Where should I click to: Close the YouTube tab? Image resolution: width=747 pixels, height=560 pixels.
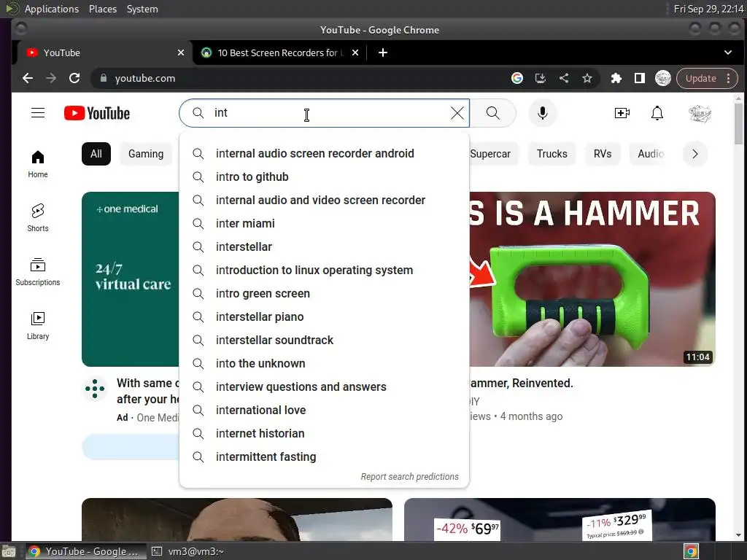pos(181,52)
